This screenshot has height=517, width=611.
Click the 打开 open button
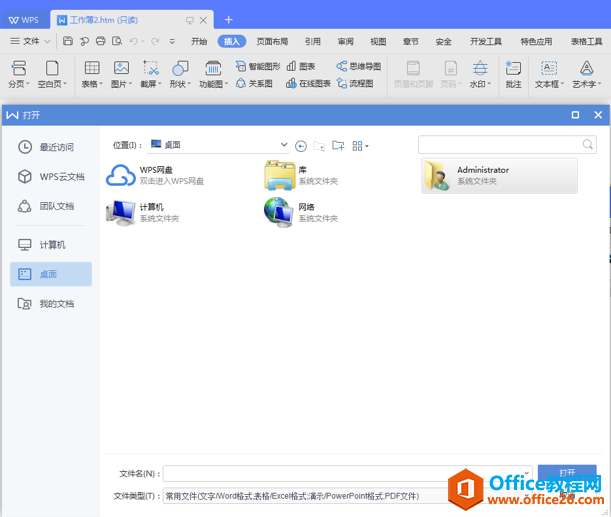[567, 473]
